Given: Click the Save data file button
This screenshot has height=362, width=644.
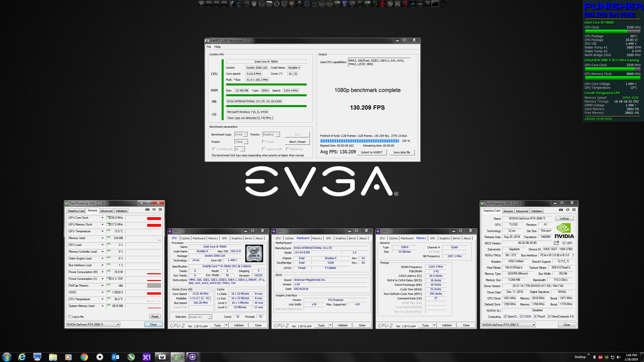Looking at the screenshot, I should click(x=402, y=152).
